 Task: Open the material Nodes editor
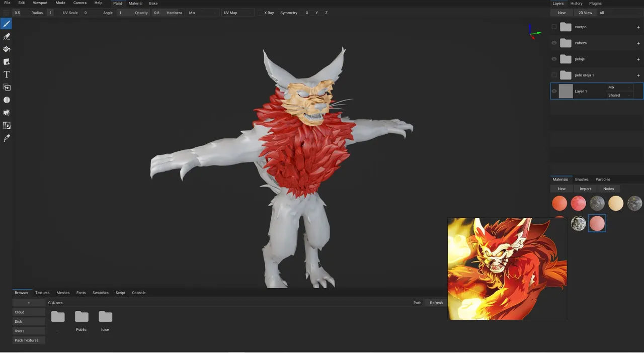[x=608, y=189]
